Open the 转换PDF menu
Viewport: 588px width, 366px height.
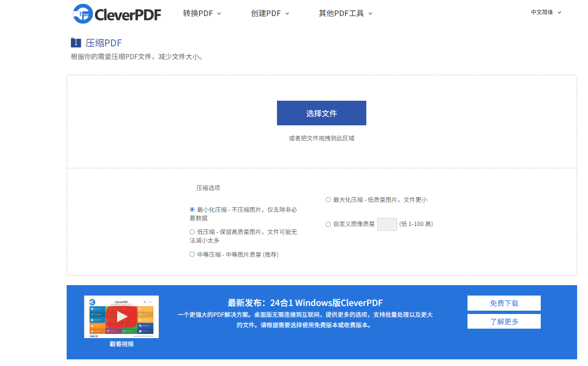click(x=202, y=13)
